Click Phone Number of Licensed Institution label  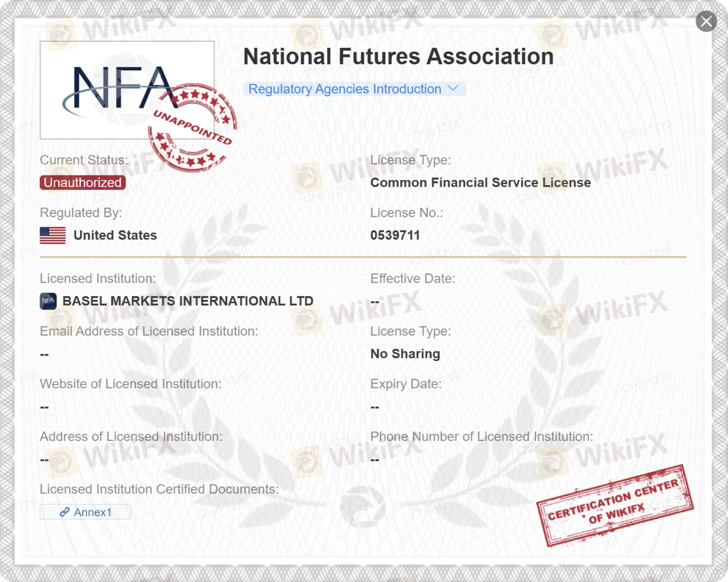[482, 436]
